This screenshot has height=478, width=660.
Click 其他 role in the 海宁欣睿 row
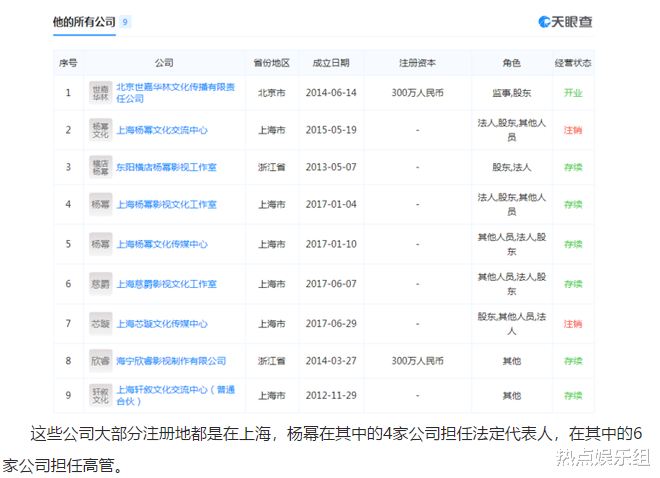click(512, 361)
